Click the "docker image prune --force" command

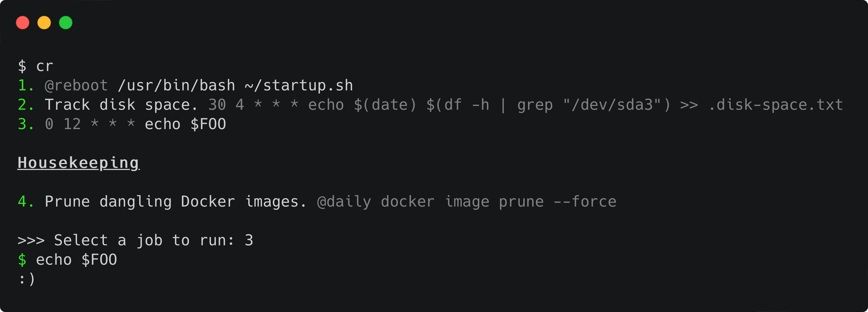click(x=498, y=202)
